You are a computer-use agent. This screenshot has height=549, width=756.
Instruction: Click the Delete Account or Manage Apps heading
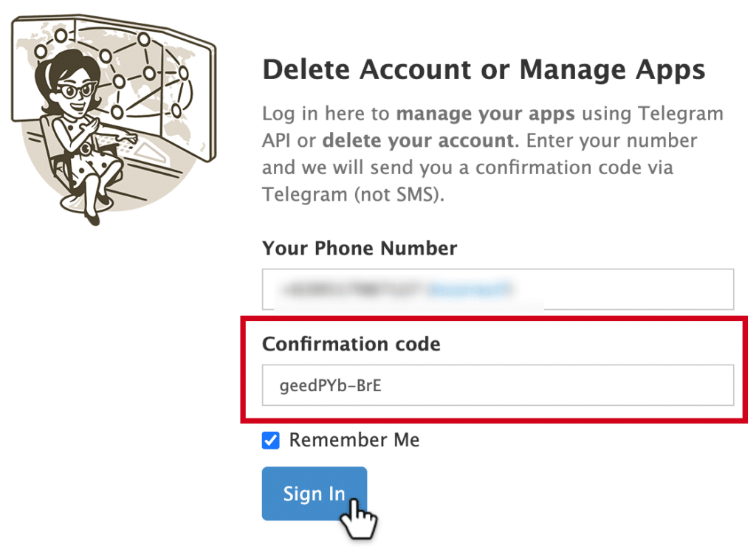click(x=484, y=69)
